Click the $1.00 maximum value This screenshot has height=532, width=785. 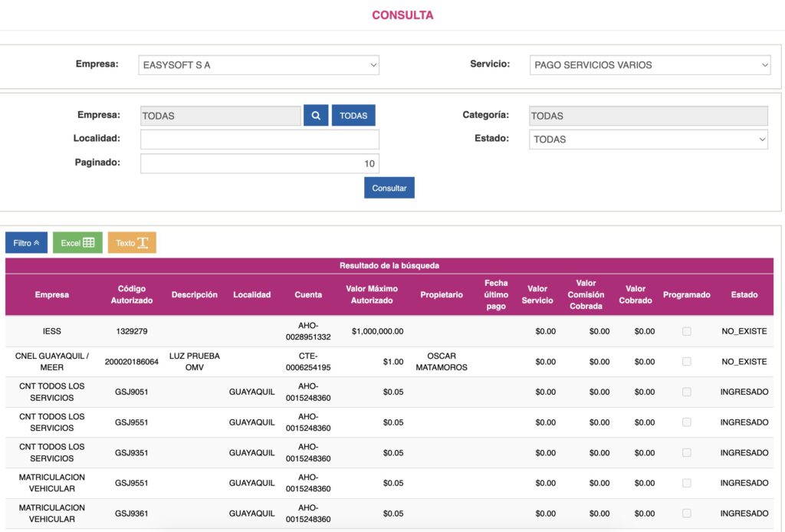coord(393,361)
